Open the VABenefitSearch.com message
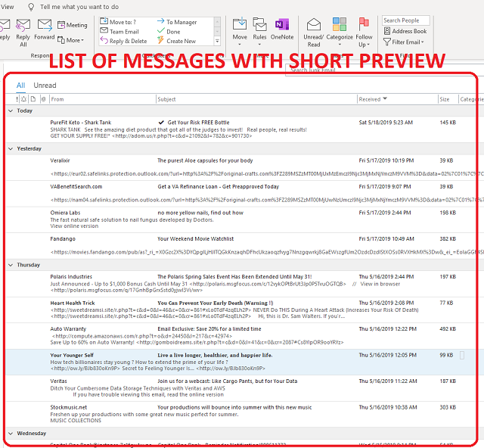 click(240, 194)
